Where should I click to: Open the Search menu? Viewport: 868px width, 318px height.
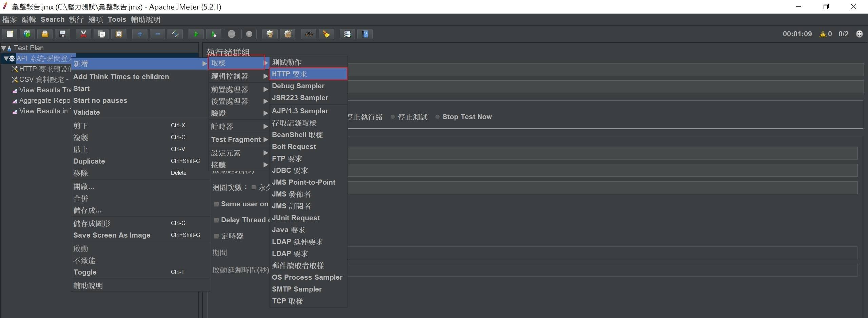coord(53,19)
